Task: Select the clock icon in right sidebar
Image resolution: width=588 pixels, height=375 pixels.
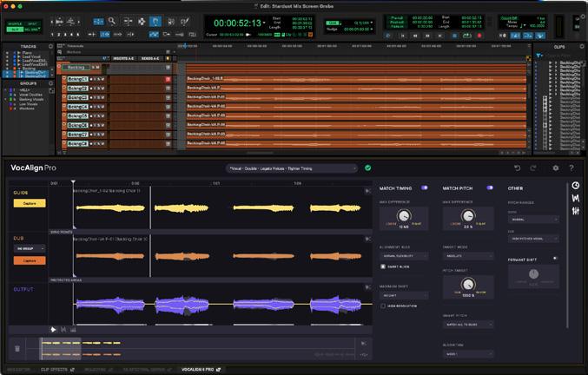Action: tap(576, 187)
